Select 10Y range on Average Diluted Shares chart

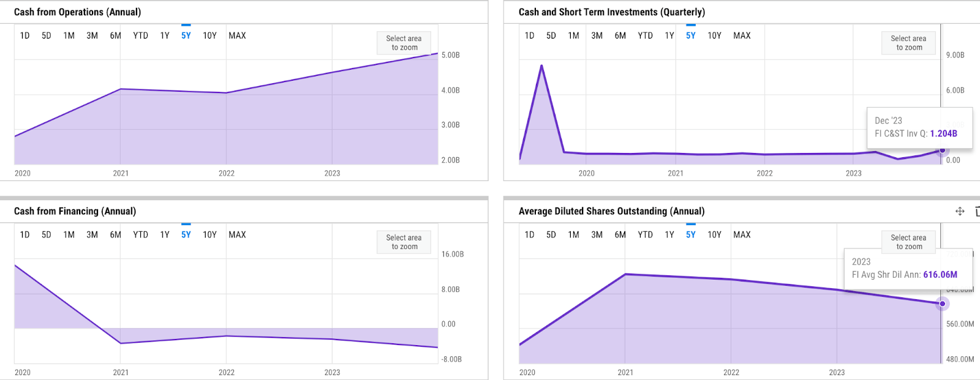click(714, 234)
